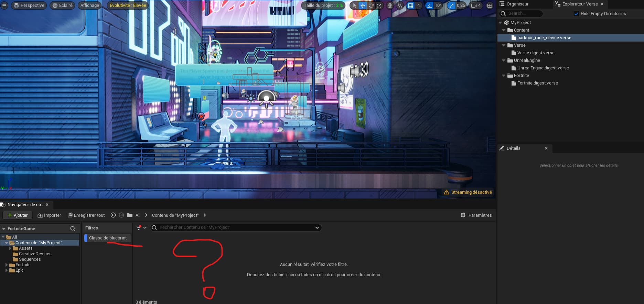Toggle rotation angle snapping icon
Viewport: 644px width, 304px height.
pyautogui.click(x=429, y=5)
